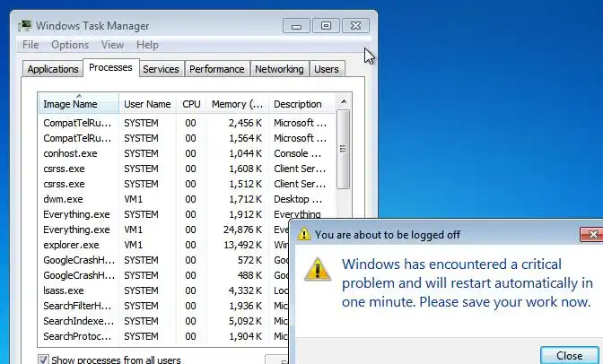The width and height of the screenshot is (603, 364).
Task: Click the 13,492 K memory value
Action: (x=242, y=245)
